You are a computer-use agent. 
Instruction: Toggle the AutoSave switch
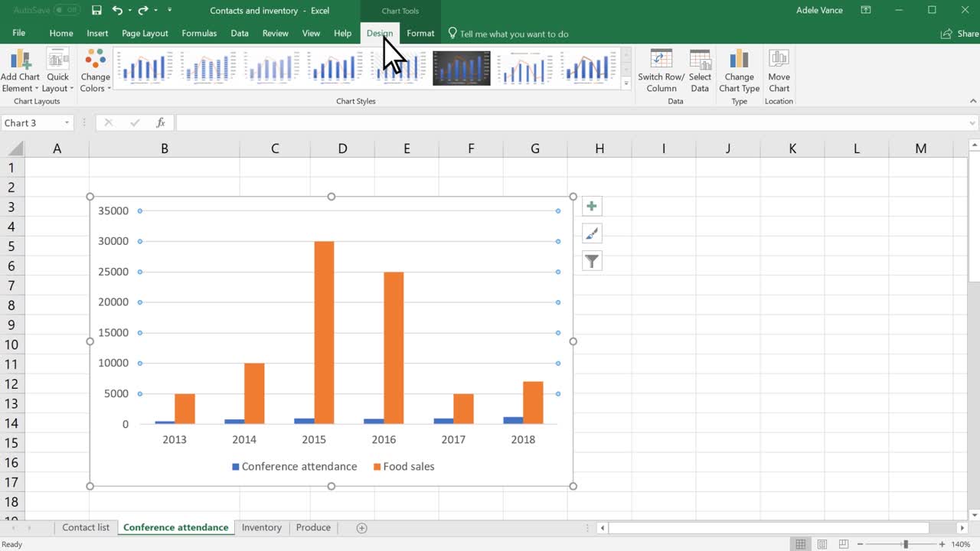[x=67, y=11]
